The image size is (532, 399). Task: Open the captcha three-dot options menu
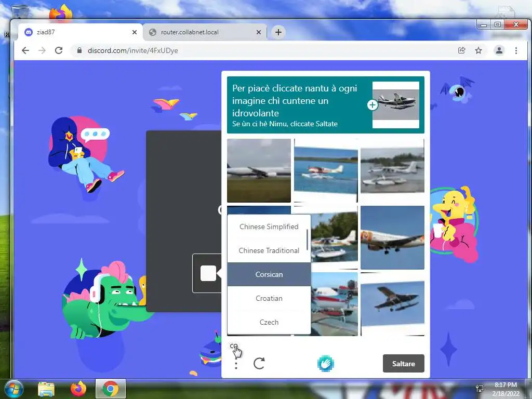[236, 363]
